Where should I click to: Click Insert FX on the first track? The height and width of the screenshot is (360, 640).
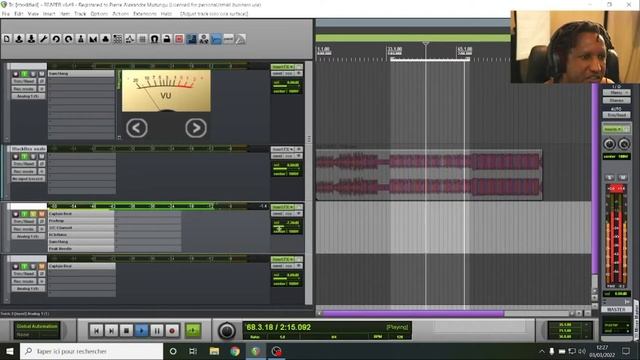(x=282, y=67)
